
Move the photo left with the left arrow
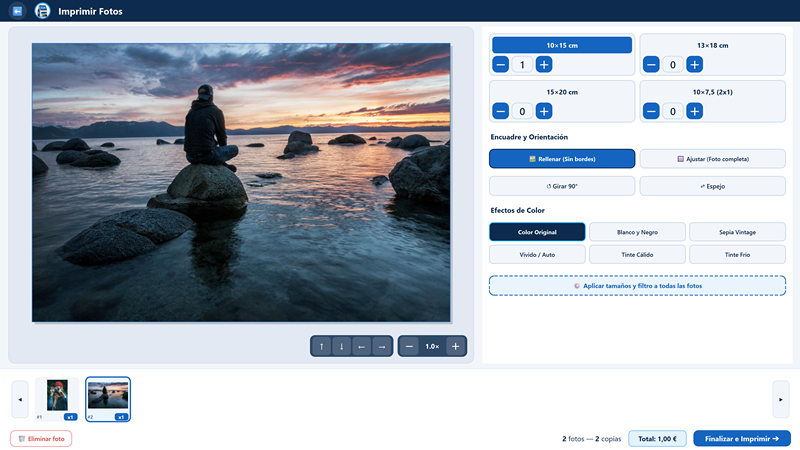click(x=361, y=346)
